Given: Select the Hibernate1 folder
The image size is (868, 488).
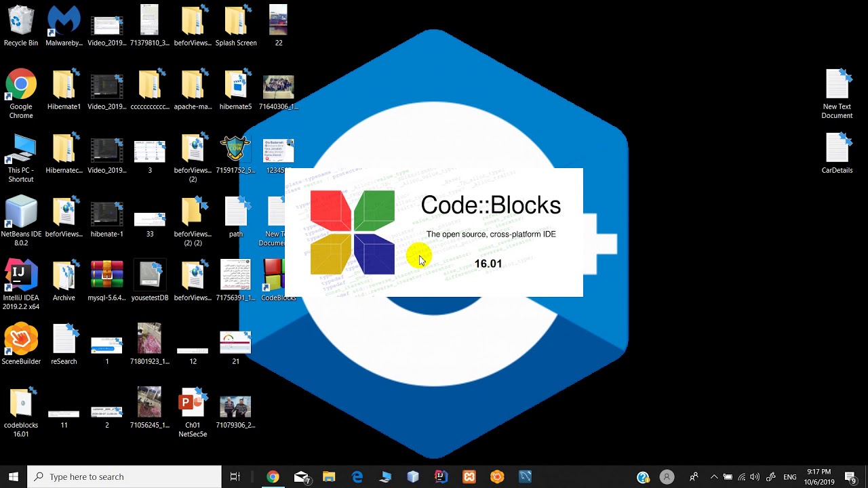Looking at the screenshot, I should pyautogui.click(x=64, y=89).
